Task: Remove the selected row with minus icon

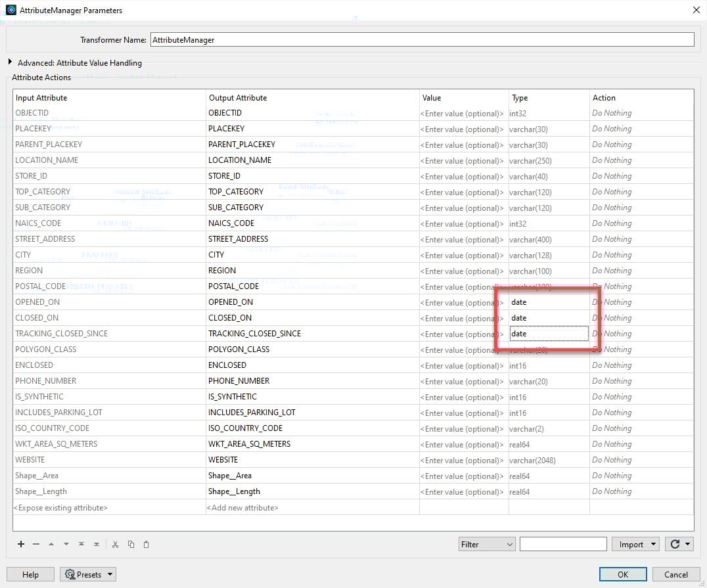Action: coord(36,544)
